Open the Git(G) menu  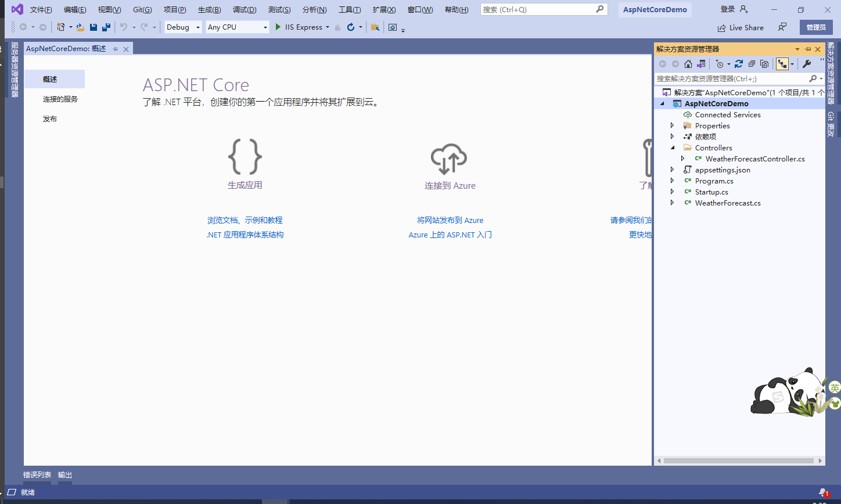click(x=142, y=10)
